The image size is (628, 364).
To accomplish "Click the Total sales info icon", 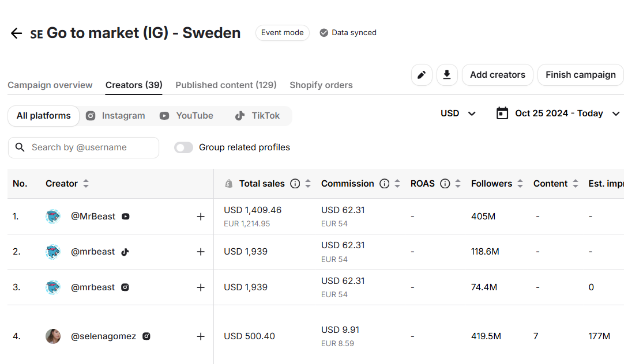I will 295,184.
